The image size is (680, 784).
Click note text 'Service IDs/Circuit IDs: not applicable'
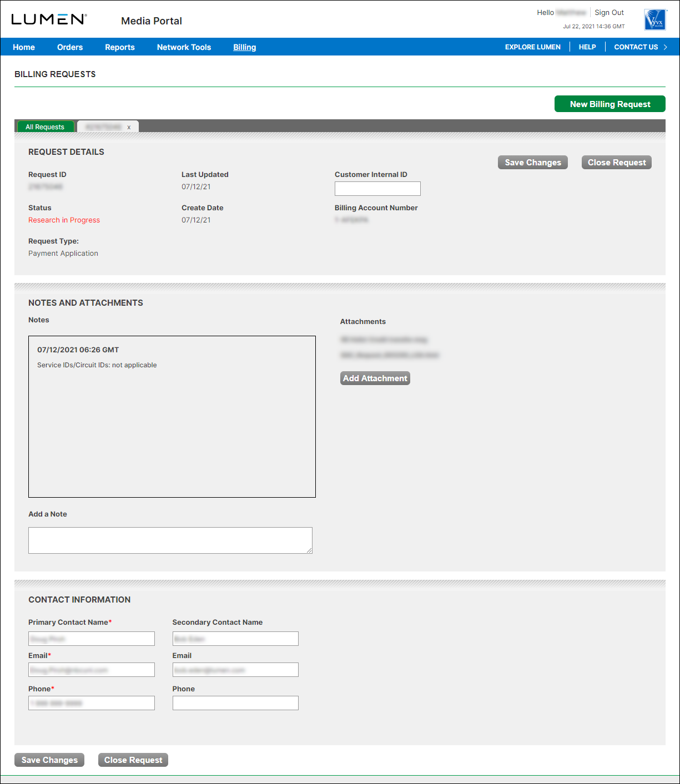click(x=97, y=365)
